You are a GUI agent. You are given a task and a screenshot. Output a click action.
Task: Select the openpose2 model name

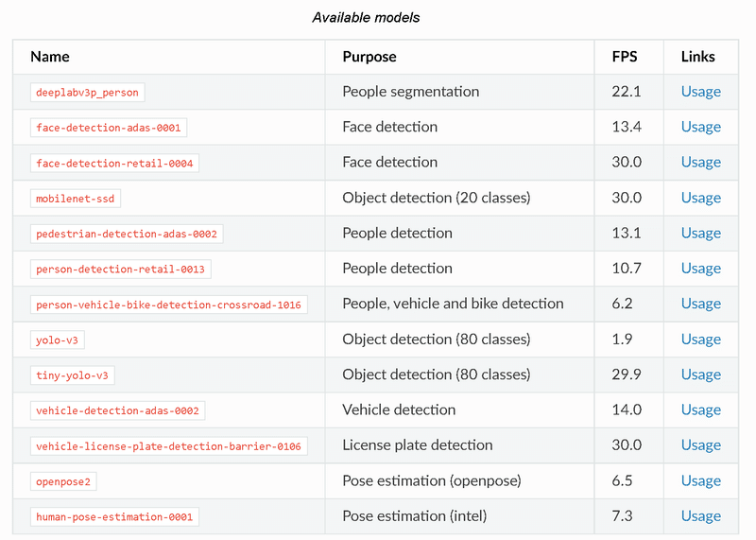pos(63,481)
